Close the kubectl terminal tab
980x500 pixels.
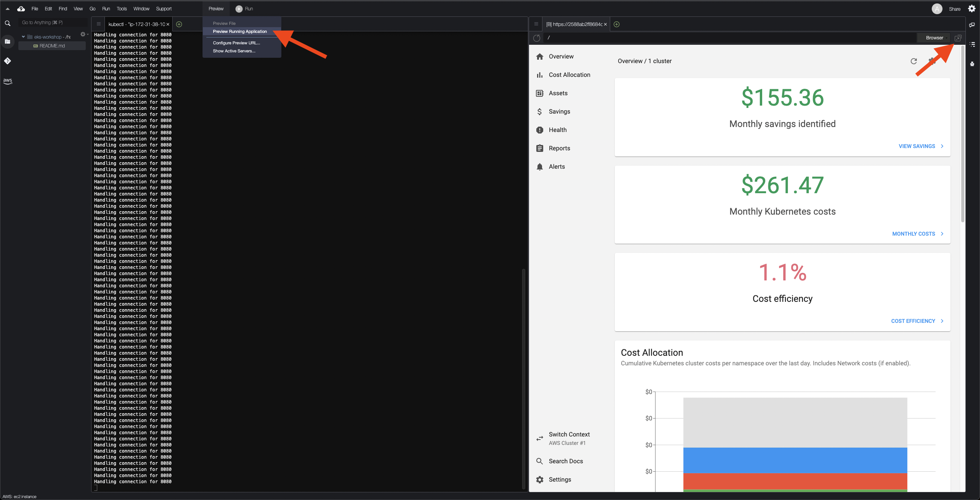click(x=168, y=24)
